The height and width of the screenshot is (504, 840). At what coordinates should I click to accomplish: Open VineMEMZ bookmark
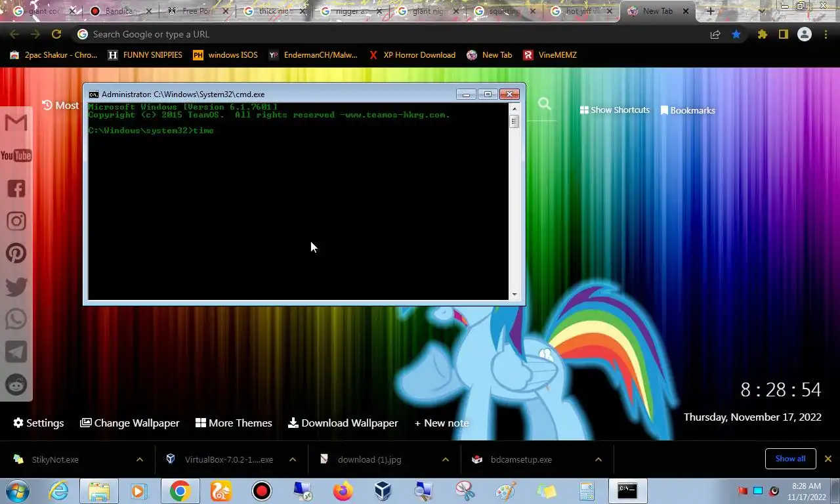(x=550, y=55)
